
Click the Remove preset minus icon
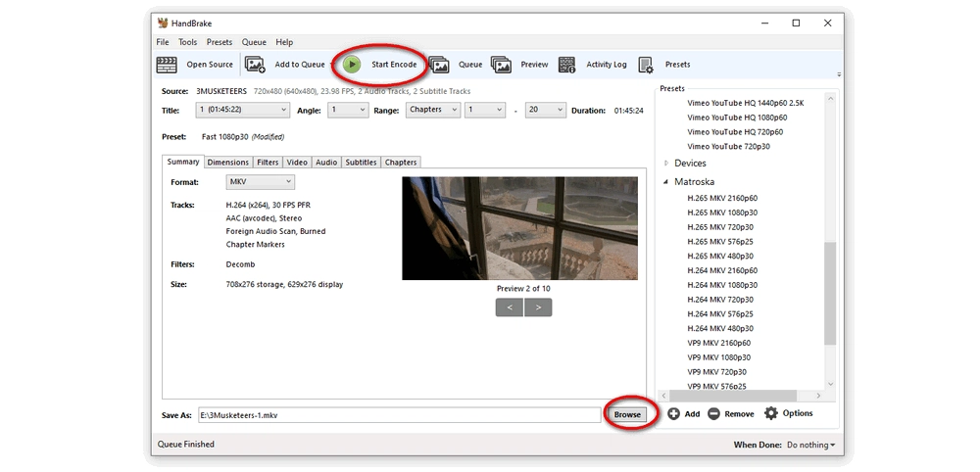click(x=713, y=413)
